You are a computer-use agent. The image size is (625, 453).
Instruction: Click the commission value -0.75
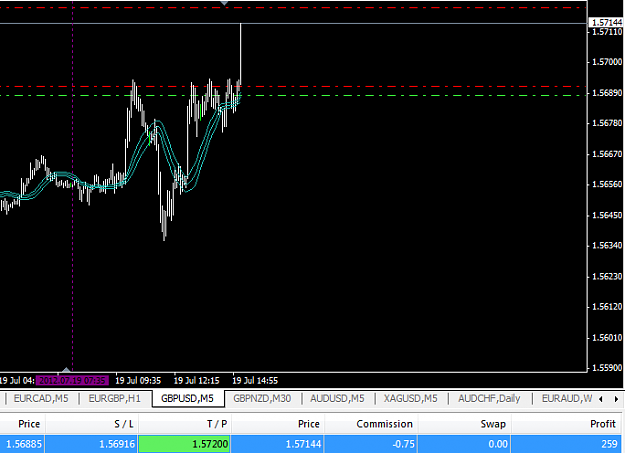pyautogui.click(x=371, y=444)
